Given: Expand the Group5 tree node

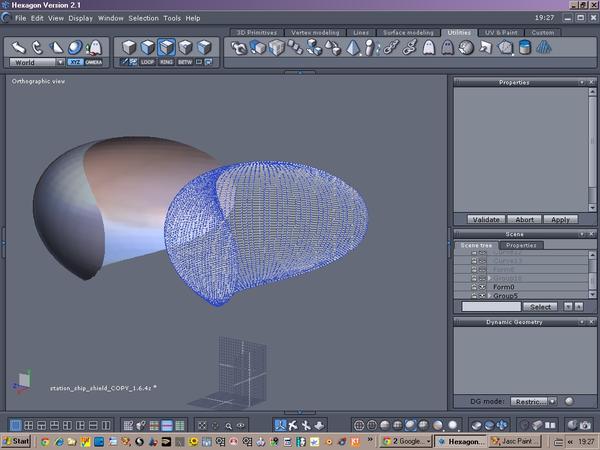Looking at the screenshot, I should tap(489, 296).
